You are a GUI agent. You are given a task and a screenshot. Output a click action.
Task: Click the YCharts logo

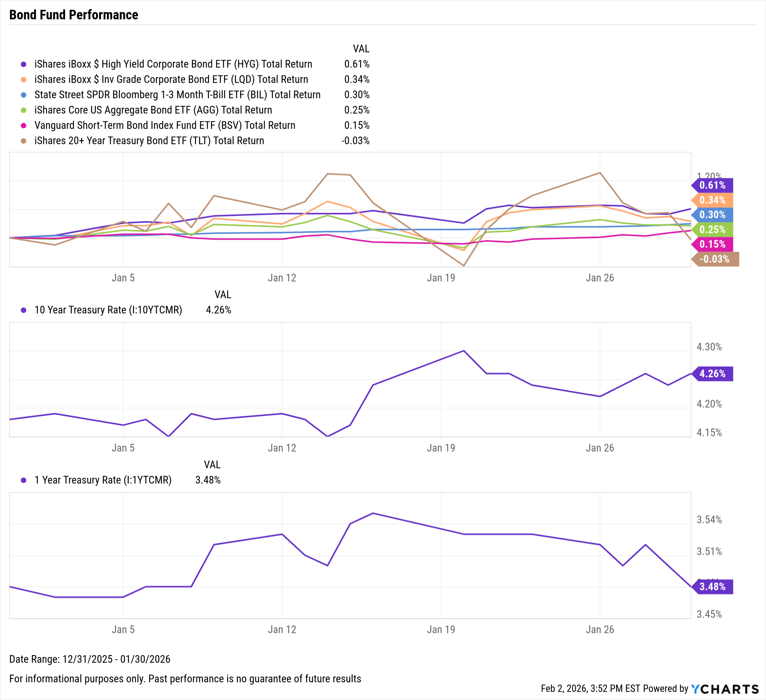[x=725, y=689]
